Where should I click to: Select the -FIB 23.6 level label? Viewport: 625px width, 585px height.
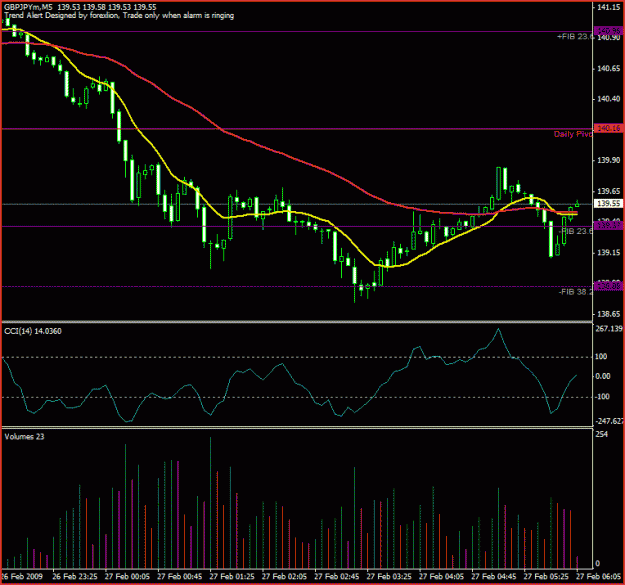point(576,232)
